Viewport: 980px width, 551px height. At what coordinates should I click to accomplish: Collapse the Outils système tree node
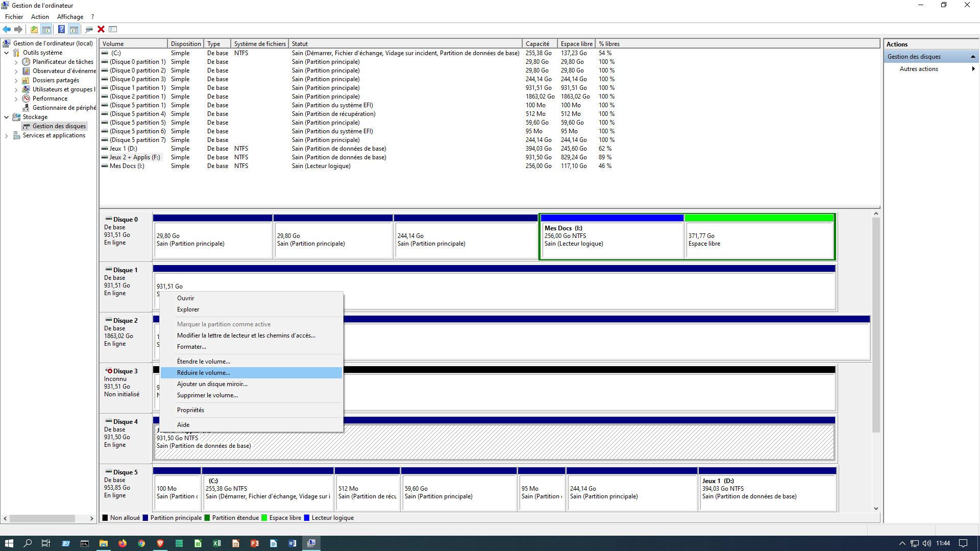pos(7,53)
